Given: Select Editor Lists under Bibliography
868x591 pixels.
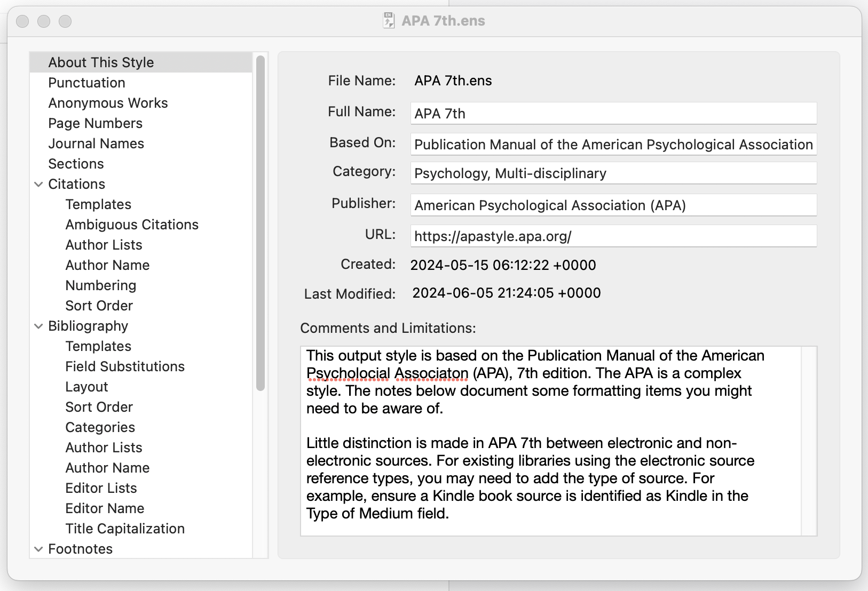Looking at the screenshot, I should 101,488.
